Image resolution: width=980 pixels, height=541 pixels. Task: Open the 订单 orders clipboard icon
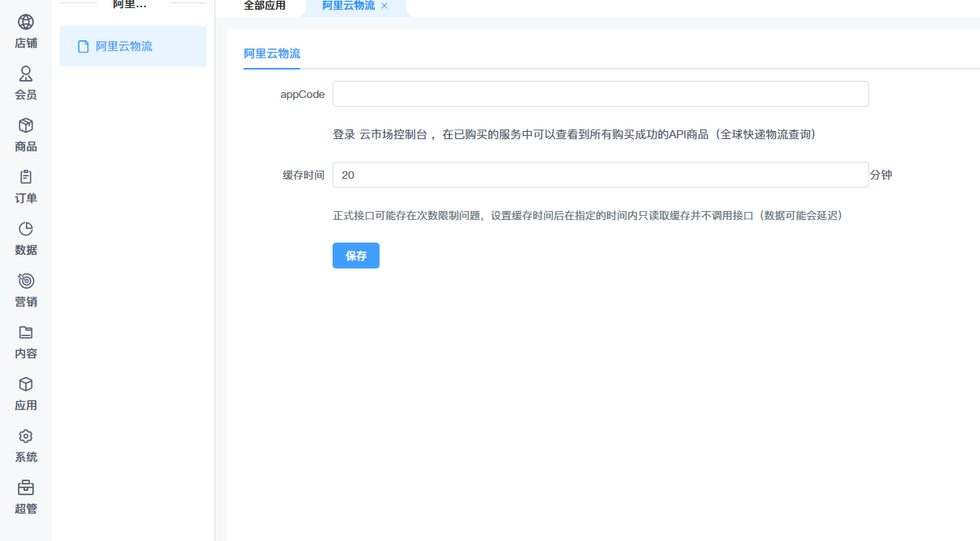(26, 177)
